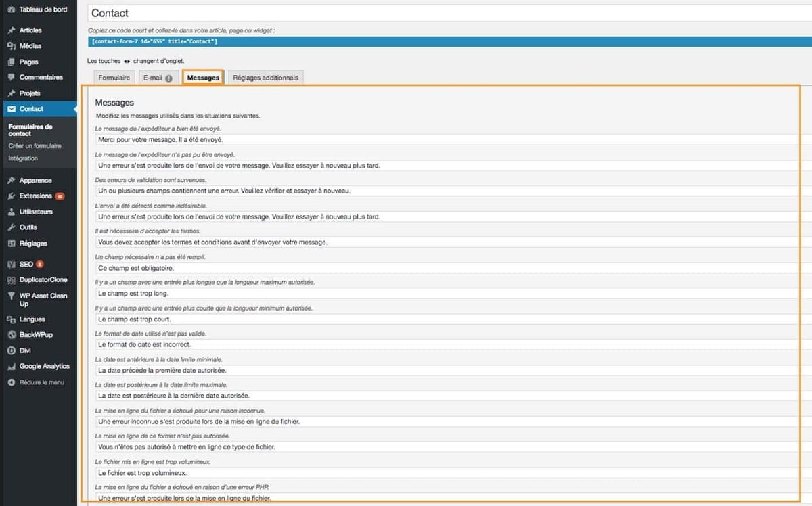The width and height of the screenshot is (812, 506).
Task: Open the Intégration submenu link
Action: tap(23, 158)
